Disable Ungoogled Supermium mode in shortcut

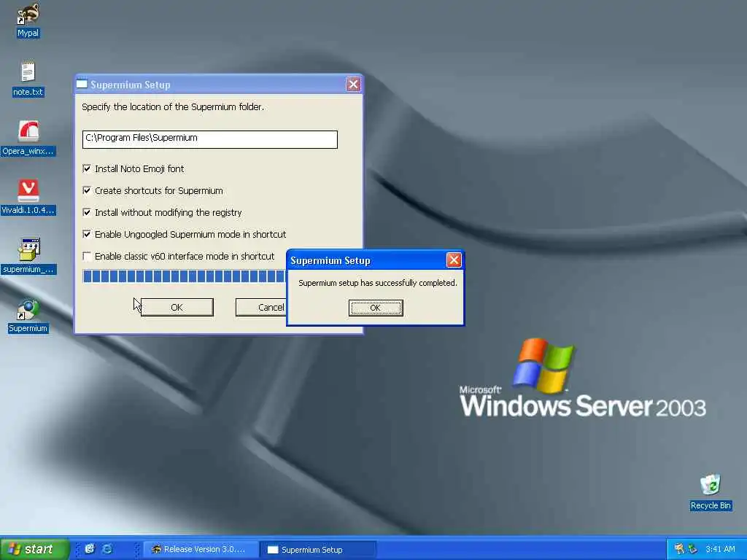pos(87,234)
